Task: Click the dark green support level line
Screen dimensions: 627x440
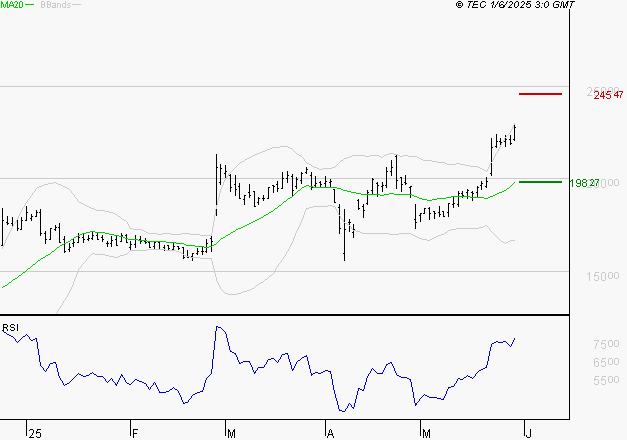Action: 540,182
